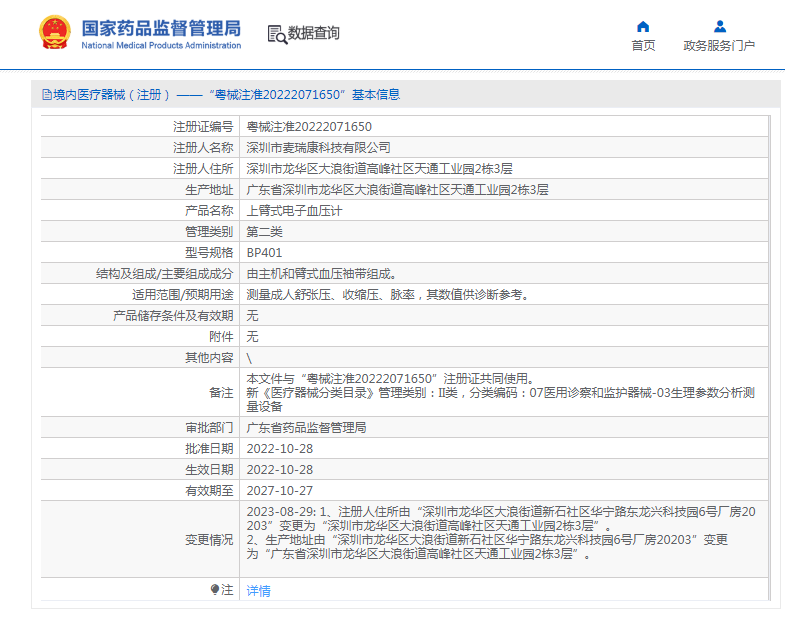Click the 审批部门 label
Screen dimensions: 785x617
pos(209,428)
